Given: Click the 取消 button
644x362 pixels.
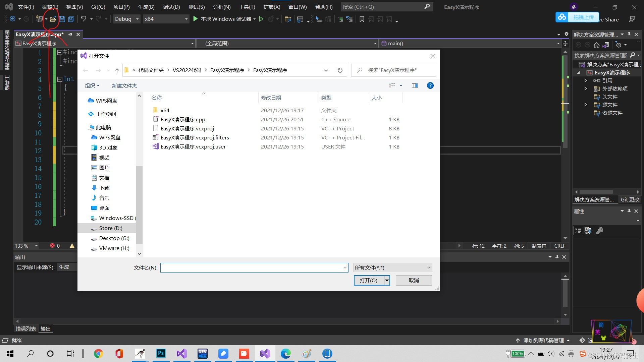Looking at the screenshot, I should point(414,280).
